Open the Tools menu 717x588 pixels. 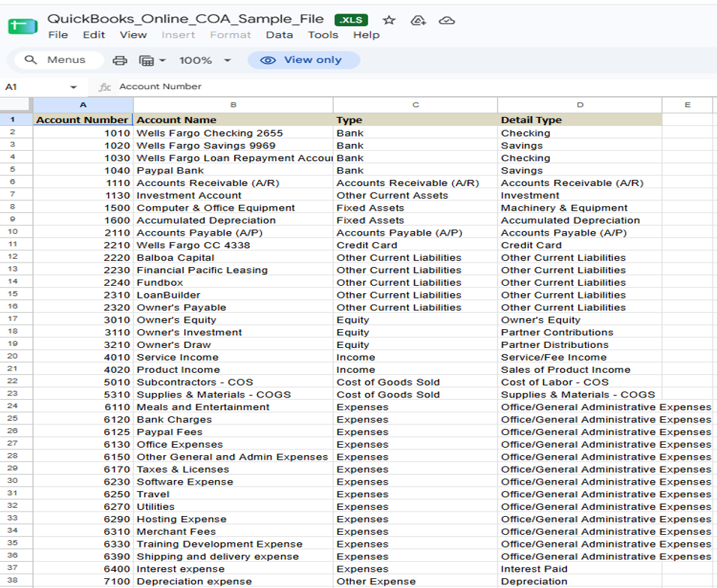(322, 34)
